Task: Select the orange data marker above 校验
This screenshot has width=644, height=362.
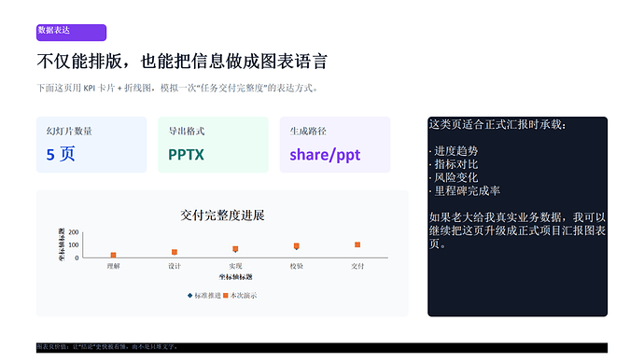Action: point(297,246)
